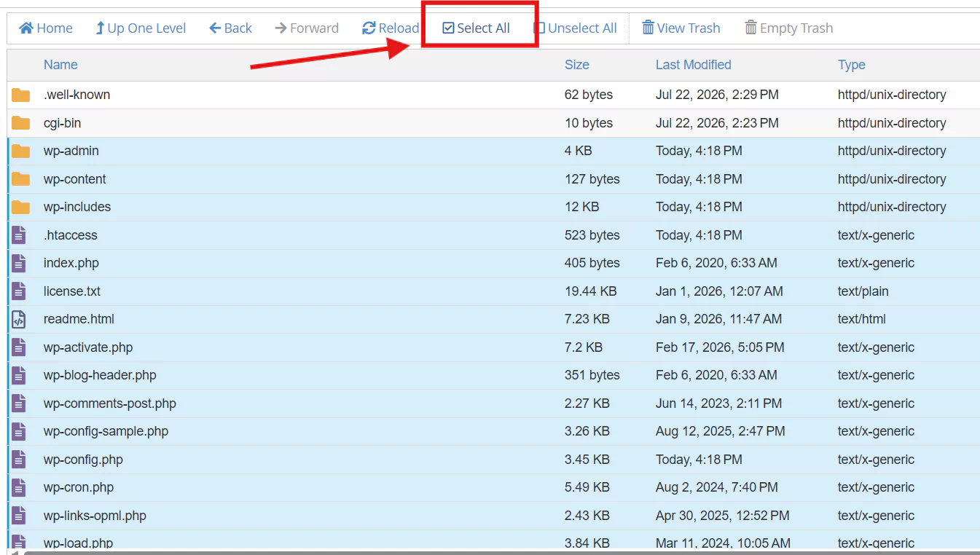Click the .htaccess file icon
This screenshot has width=980, height=555.
(x=19, y=235)
